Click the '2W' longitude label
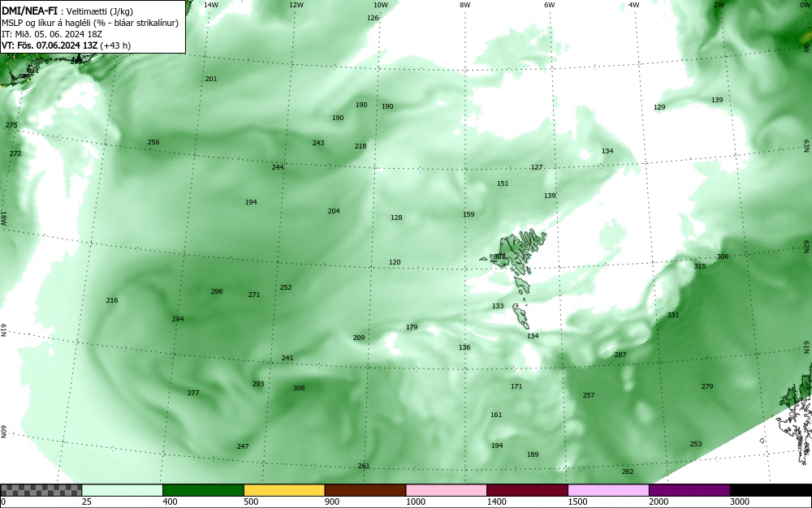The width and height of the screenshot is (812, 508). (x=719, y=5)
